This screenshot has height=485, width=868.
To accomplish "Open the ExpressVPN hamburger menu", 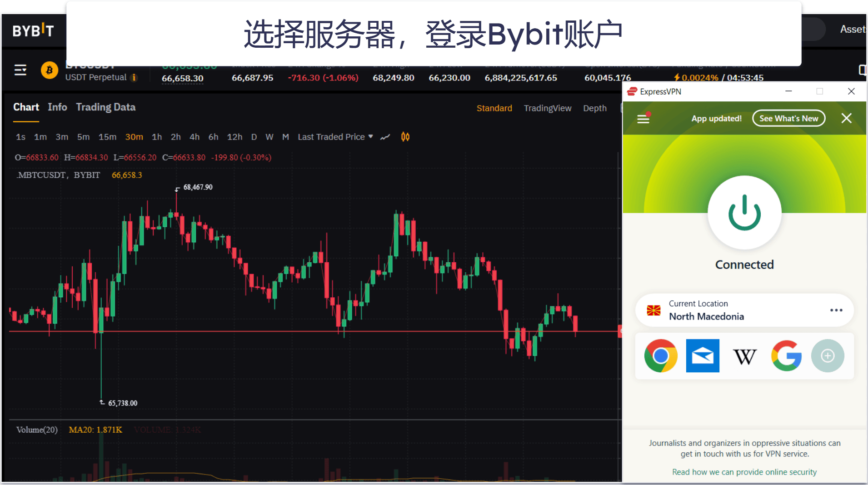I will 644,119.
